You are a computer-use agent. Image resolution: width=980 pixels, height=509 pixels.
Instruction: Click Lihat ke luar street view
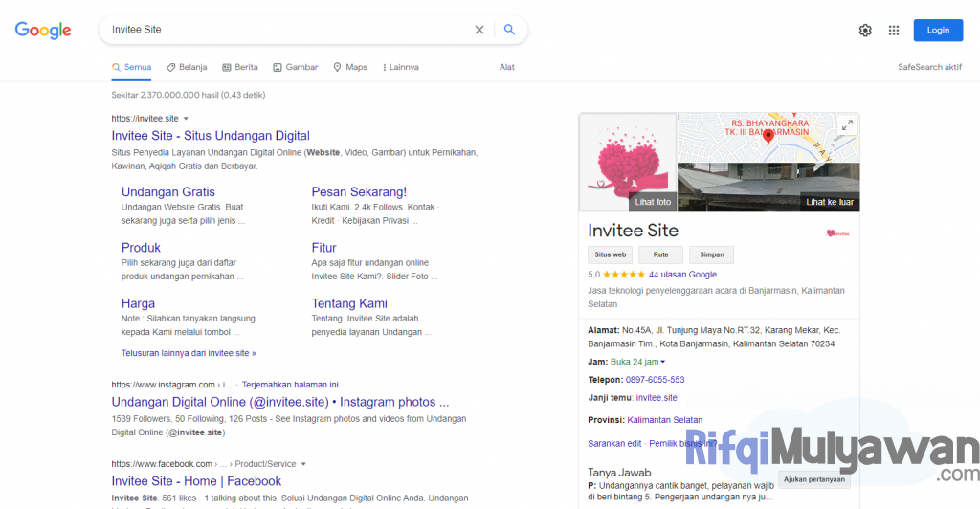(x=830, y=202)
